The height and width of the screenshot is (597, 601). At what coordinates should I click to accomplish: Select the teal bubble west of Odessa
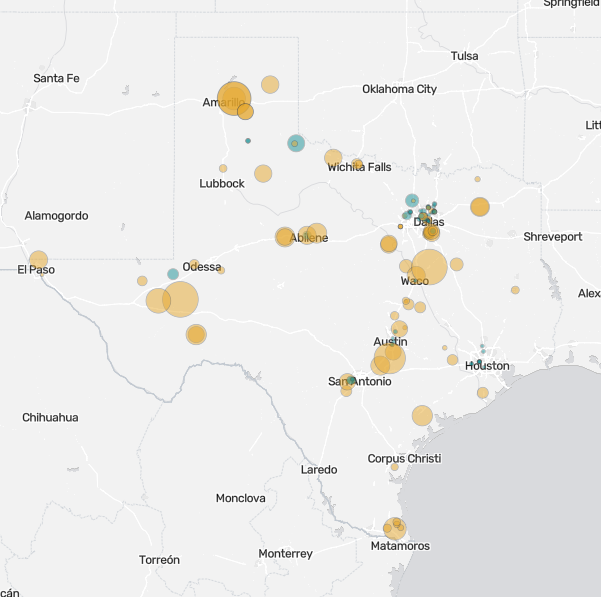173,274
